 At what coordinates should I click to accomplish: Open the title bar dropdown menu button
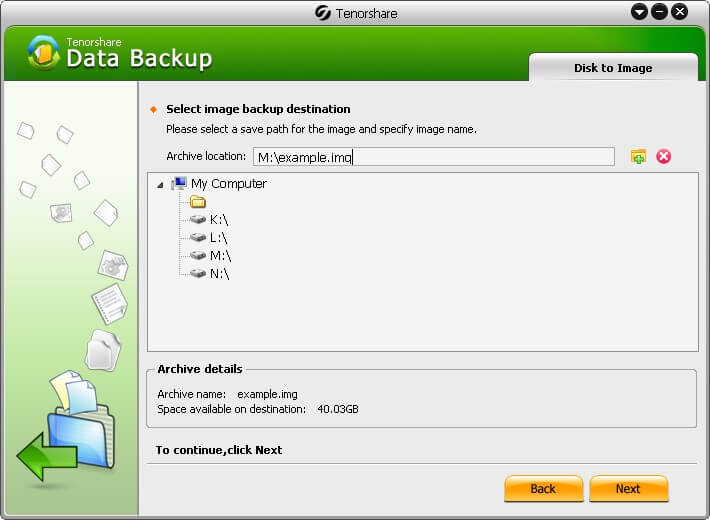coord(639,12)
